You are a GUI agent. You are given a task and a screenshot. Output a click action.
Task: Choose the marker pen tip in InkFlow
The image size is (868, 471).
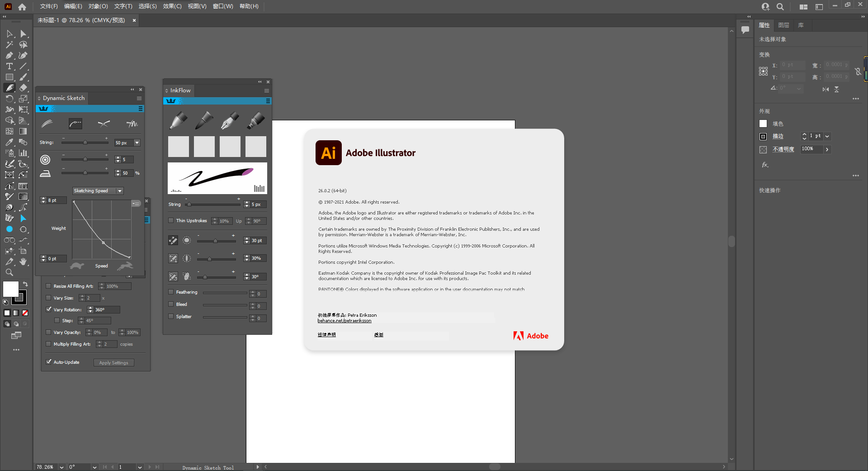[x=179, y=121]
